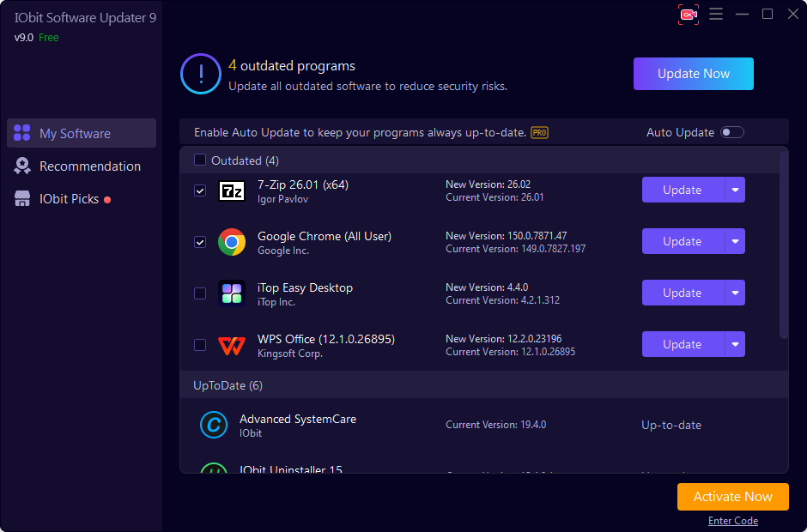Viewport: 807px width, 532px height.
Task: Expand the WPS Office Update dropdown arrow
Action: (735, 344)
